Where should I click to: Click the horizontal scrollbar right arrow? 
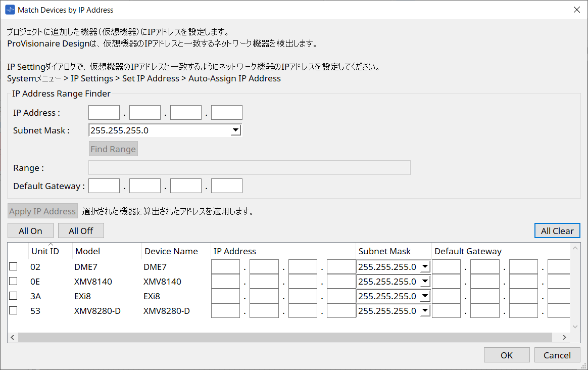pos(564,337)
